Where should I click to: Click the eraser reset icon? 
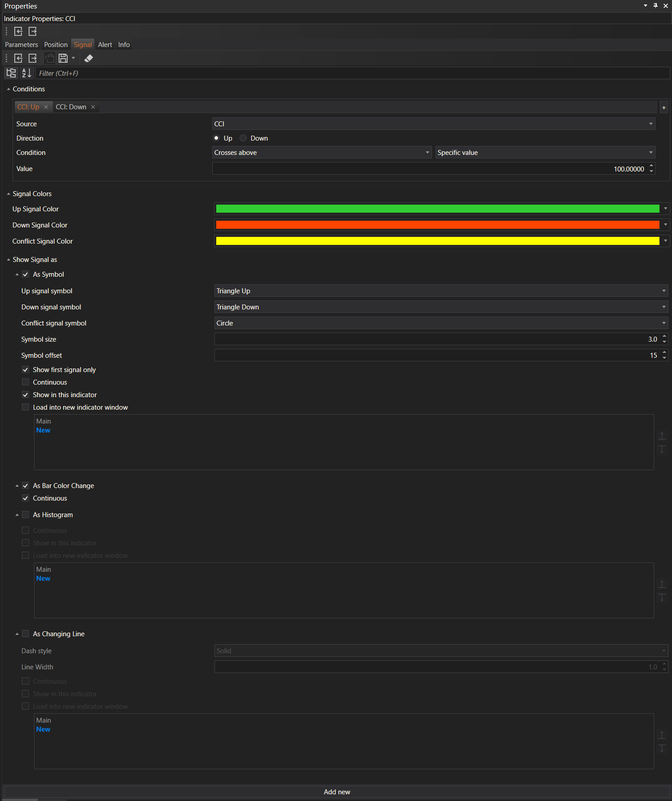89,58
